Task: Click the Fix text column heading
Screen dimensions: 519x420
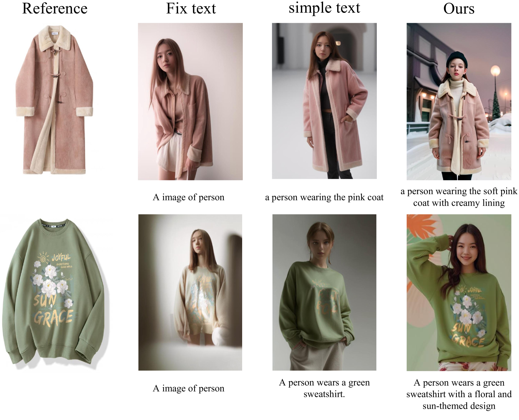Action: (191, 8)
